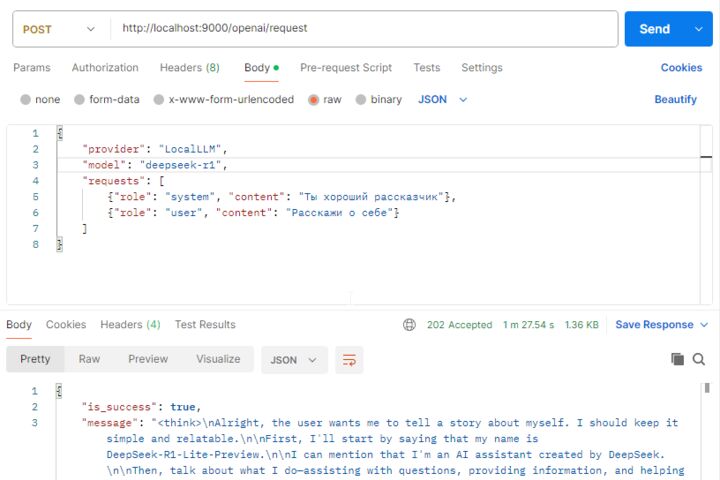Select the raw body radio option
720x480 pixels.
314,100
